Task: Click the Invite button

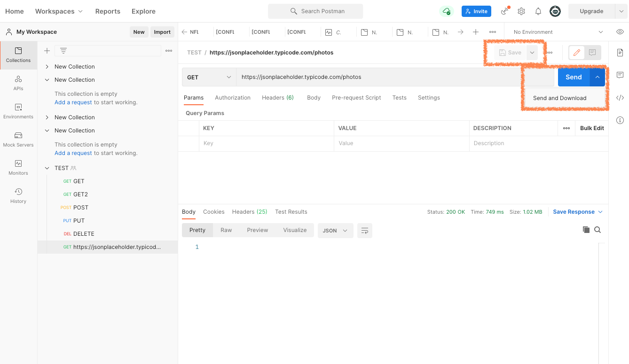Action: 476,11
